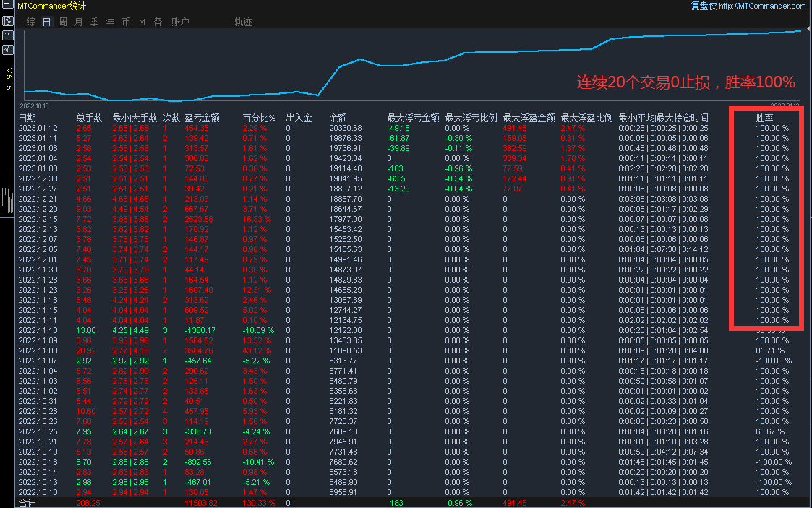Image resolution: width=812 pixels, height=508 pixels.
Task: Click the 2022.11.08 date cell
Action: pyautogui.click(x=38, y=350)
